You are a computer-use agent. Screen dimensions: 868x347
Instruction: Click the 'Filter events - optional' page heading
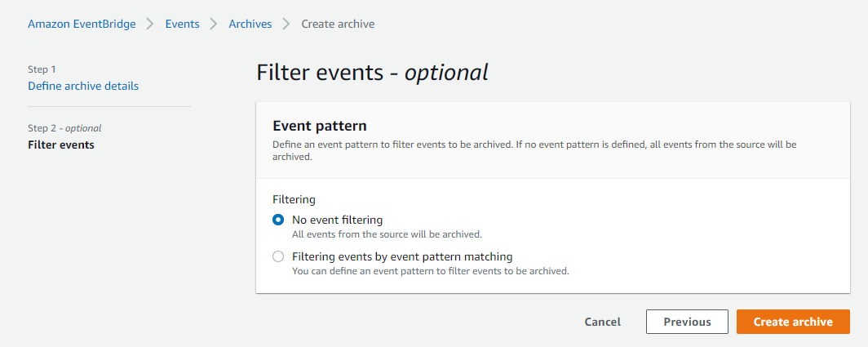click(372, 73)
